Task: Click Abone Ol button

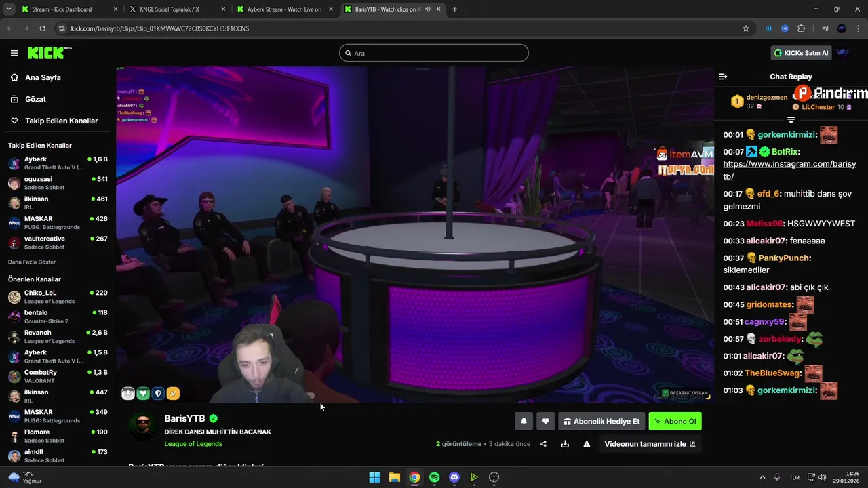Action: click(675, 422)
